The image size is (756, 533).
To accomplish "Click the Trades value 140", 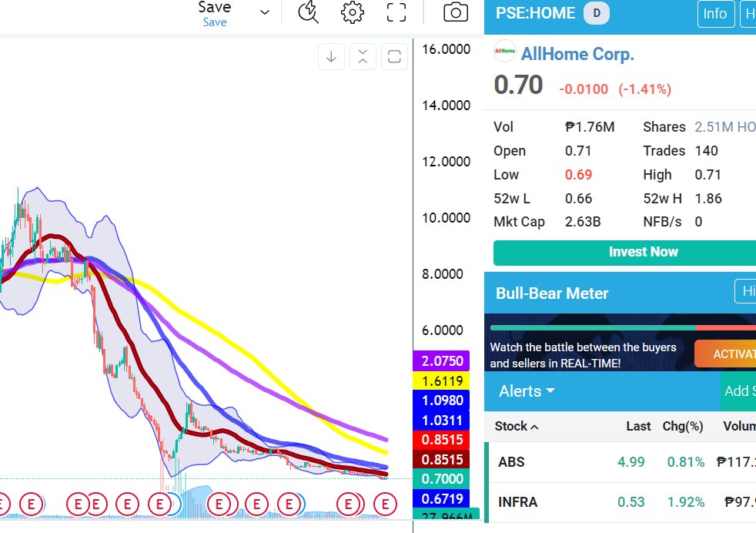I will pyautogui.click(x=706, y=150).
